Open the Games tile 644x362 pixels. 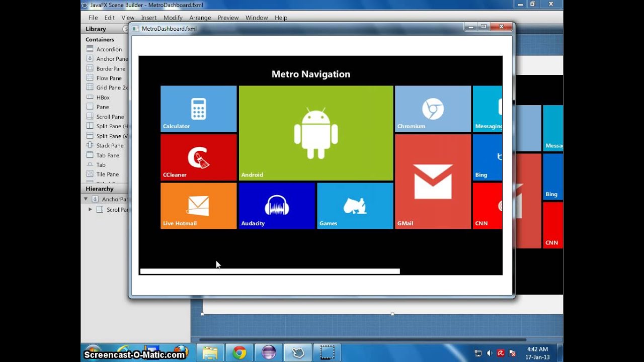[355, 206]
